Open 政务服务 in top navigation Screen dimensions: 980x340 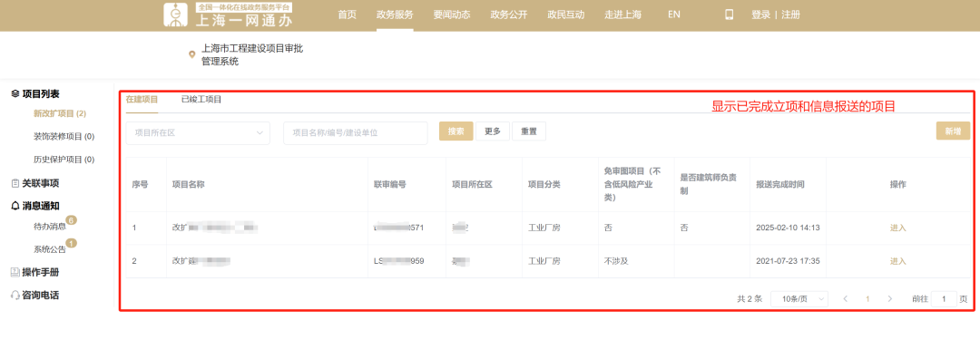[x=395, y=15]
